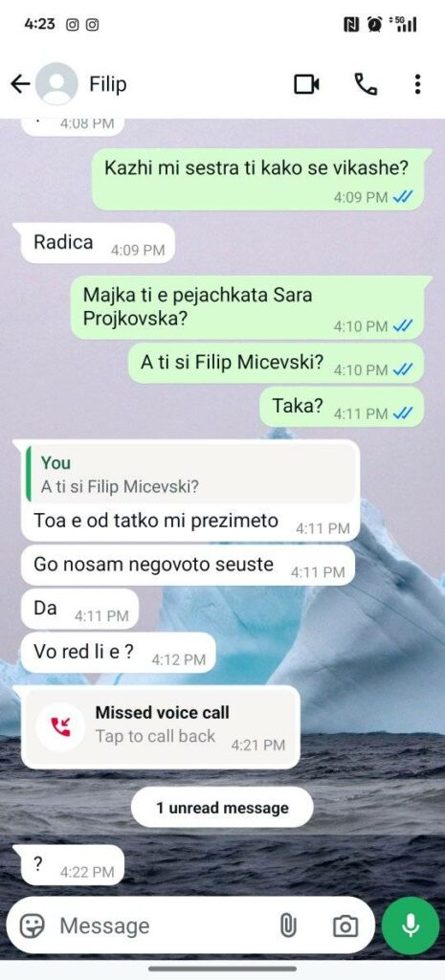Tap the 'Go nosam negovoto seuste' message
Screen dimensions: 445x980
[x=189, y=565]
